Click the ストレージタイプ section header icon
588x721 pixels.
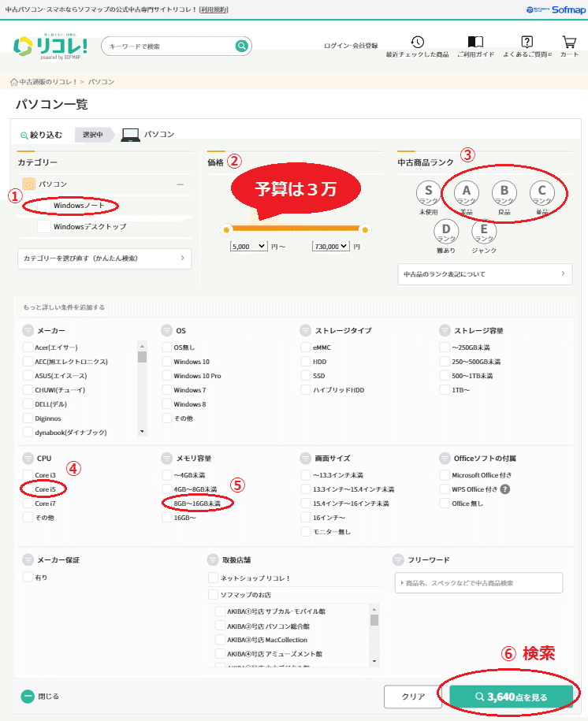point(306,331)
